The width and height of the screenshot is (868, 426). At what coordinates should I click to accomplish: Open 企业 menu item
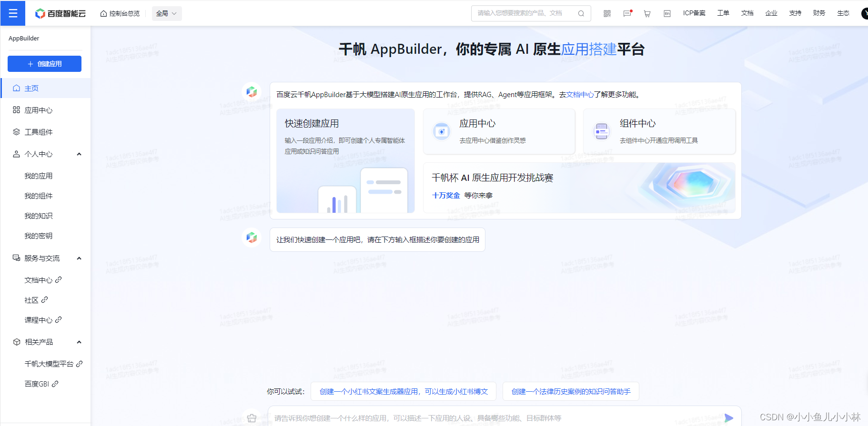(771, 13)
